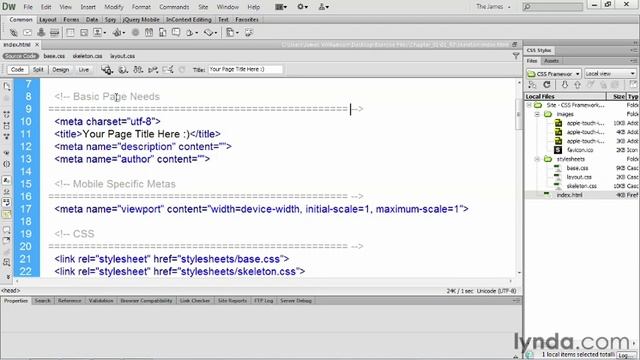Switch to Design view
This screenshot has height=360, width=640.
pos(60,70)
